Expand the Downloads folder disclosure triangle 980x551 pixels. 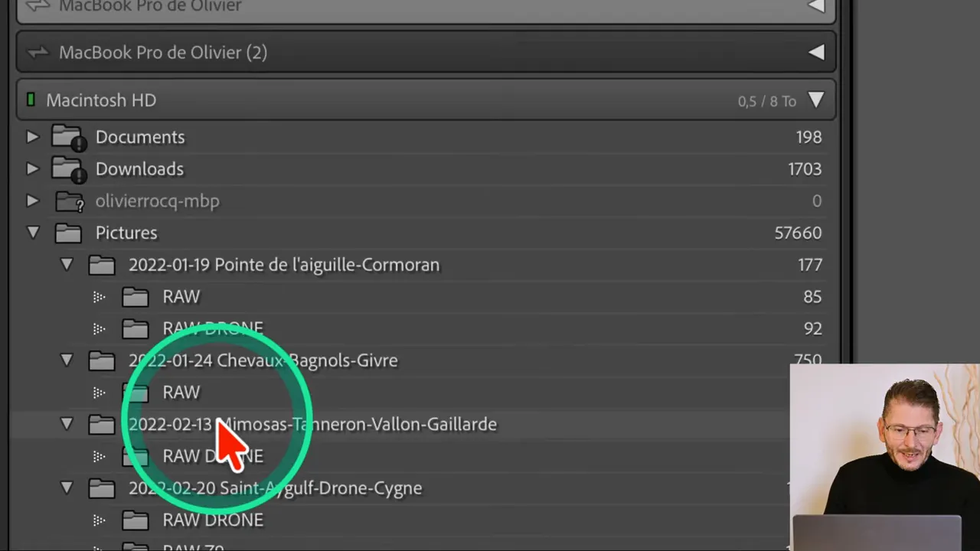click(32, 168)
